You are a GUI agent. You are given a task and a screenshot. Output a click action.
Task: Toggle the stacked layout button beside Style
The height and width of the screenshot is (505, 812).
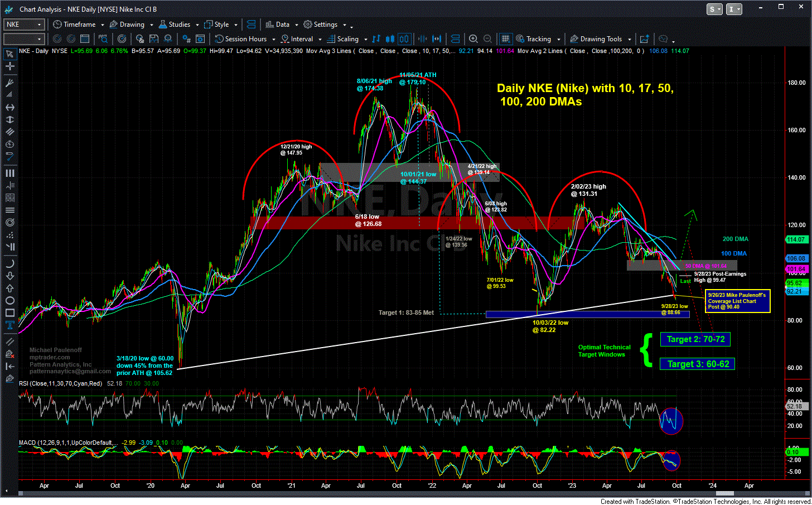coord(251,25)
